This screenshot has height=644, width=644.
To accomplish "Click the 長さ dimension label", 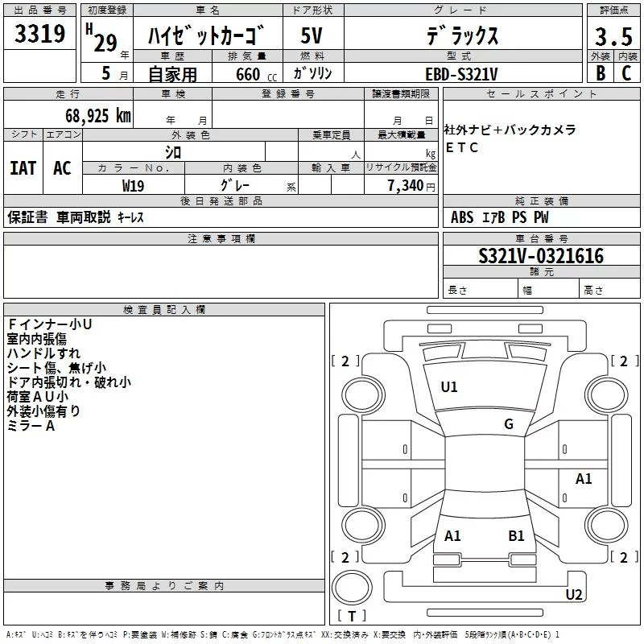I will (x=457, y=291).
